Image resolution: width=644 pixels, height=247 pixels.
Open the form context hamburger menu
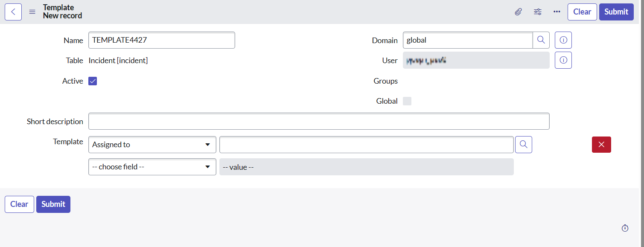(32, 12)
